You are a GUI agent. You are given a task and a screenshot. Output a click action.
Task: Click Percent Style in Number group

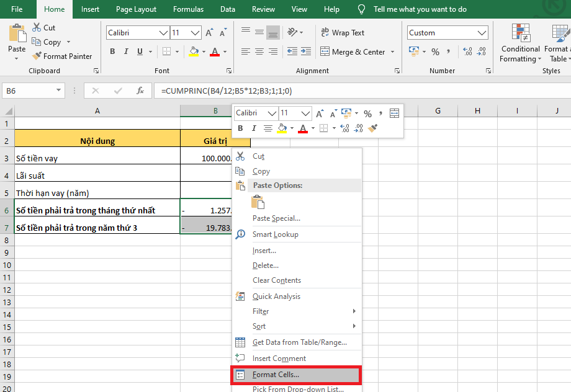435,52
